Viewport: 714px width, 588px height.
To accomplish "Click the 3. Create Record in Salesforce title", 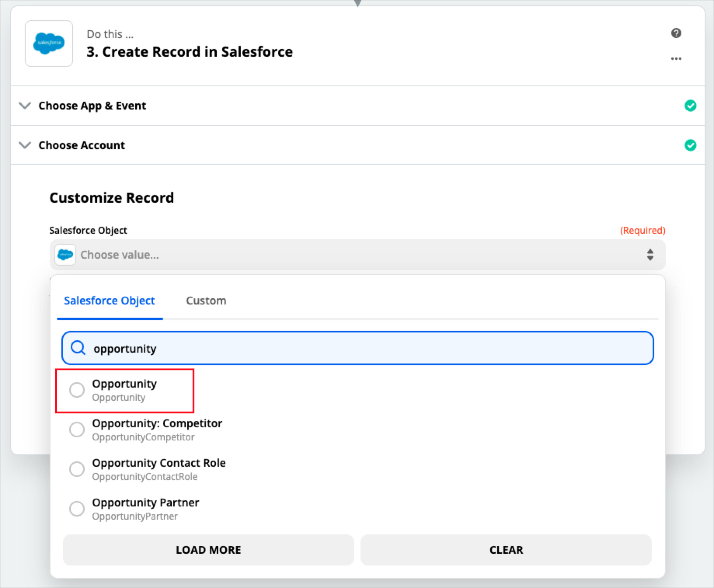I will [190, 52].
